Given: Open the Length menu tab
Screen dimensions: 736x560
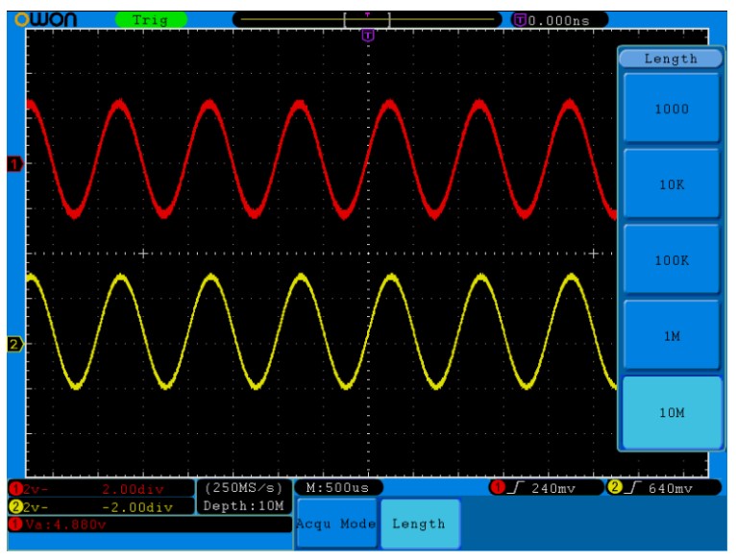Looking at the screenshot, I should click(x=420, y=523).
